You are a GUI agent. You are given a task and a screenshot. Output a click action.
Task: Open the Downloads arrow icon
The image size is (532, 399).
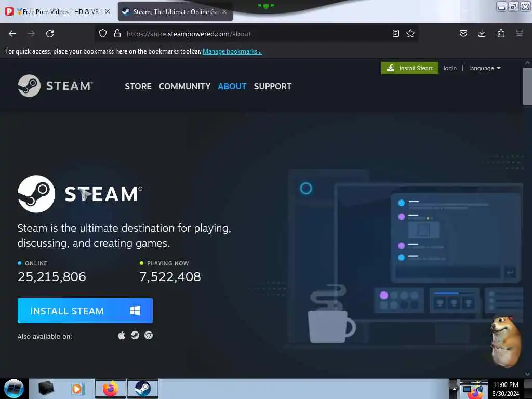[x=482, y=33]
